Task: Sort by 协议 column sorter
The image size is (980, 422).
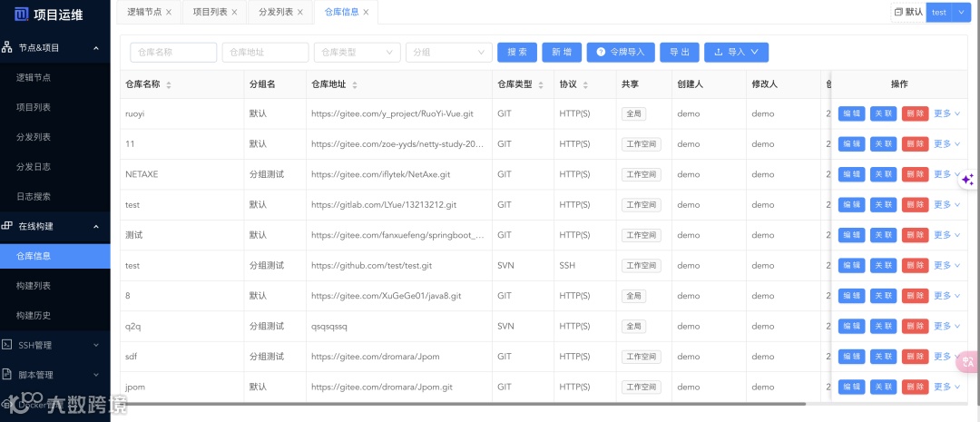Action: (x=585, y=85)
